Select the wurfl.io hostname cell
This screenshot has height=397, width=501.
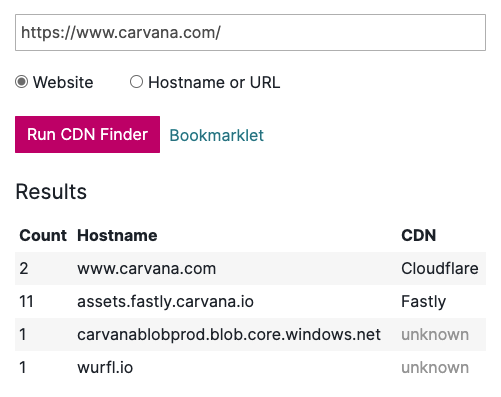pos(105,367)
